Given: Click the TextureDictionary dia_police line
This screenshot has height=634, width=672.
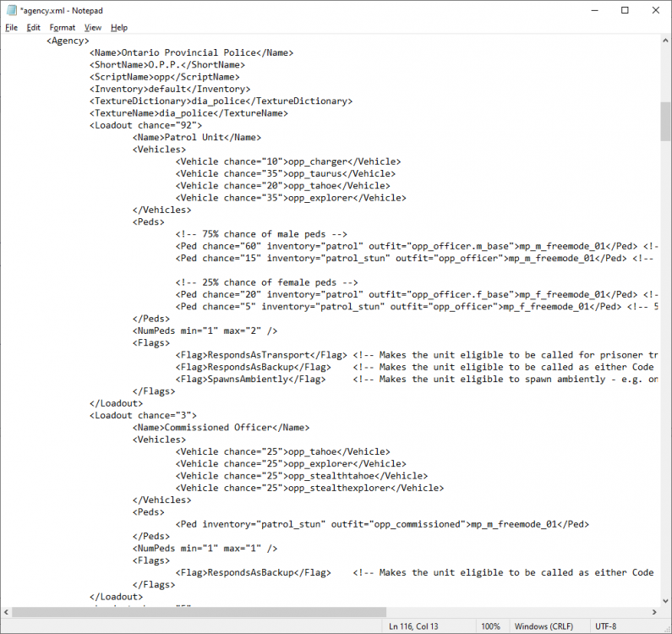Looking at the screenshot, I should click(221, 101).
